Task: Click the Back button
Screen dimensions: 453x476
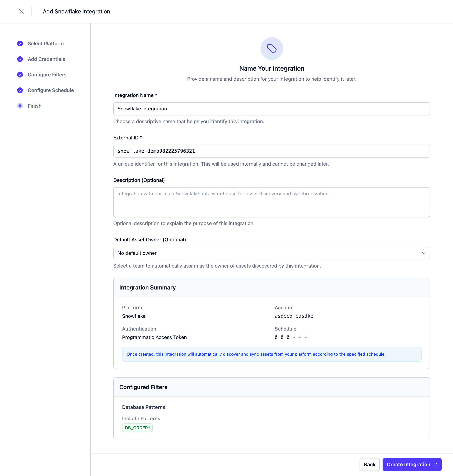Action: pyautogui.click(x=369, y=464)
